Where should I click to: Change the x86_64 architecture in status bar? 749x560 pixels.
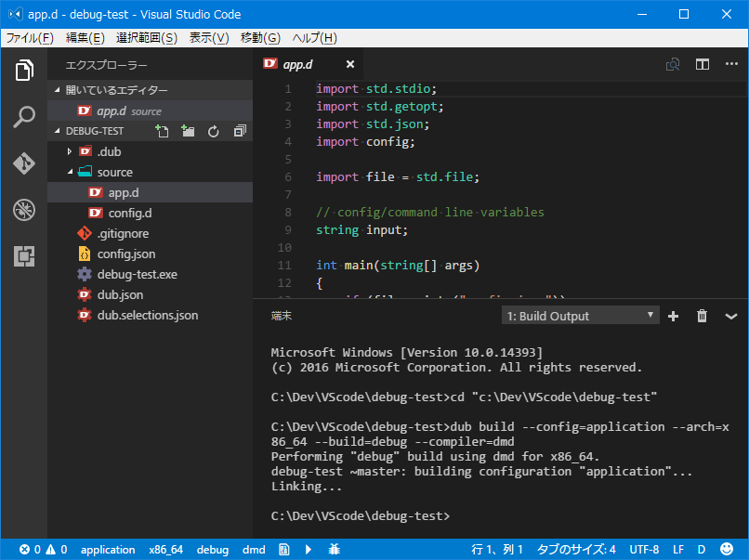click(165, 550)
